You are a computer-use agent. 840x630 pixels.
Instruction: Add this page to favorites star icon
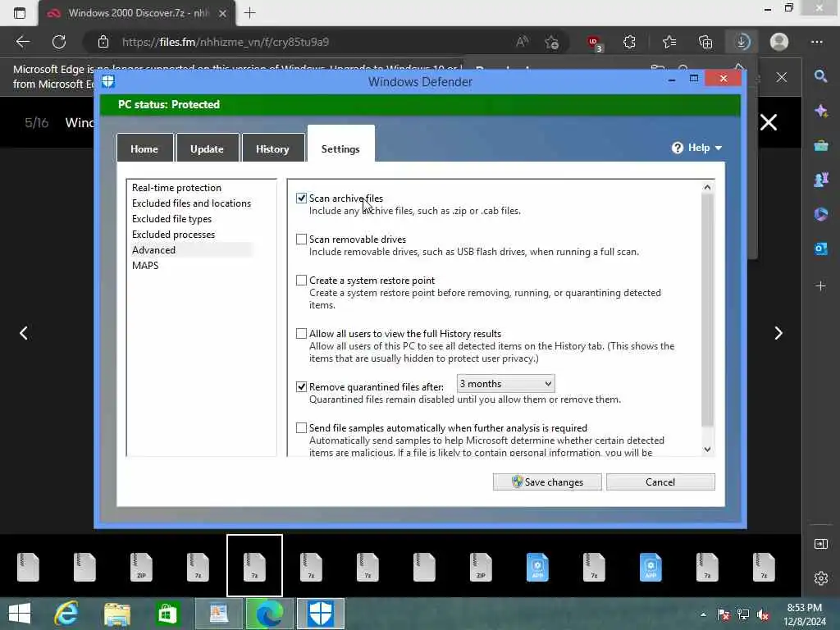pyautogui.click(x=551, y=42)
